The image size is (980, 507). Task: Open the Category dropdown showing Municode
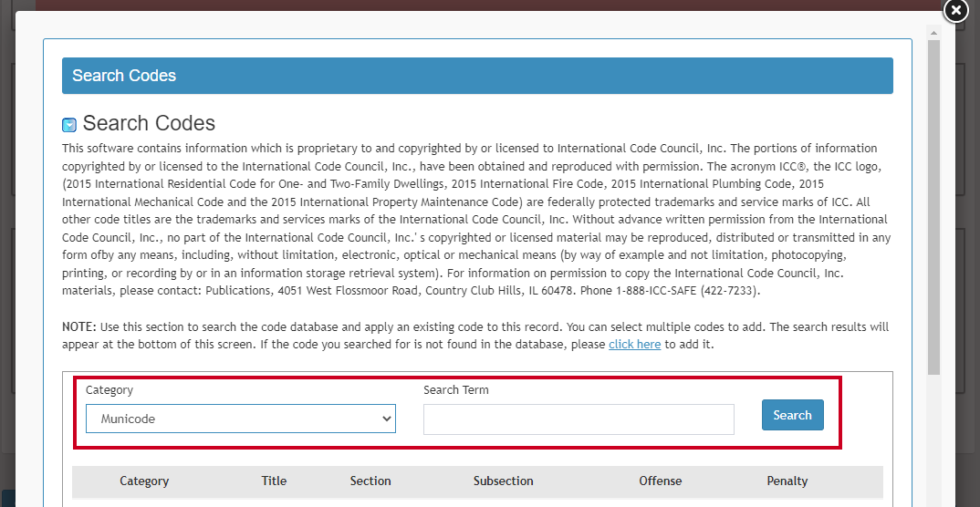(241, 419)
